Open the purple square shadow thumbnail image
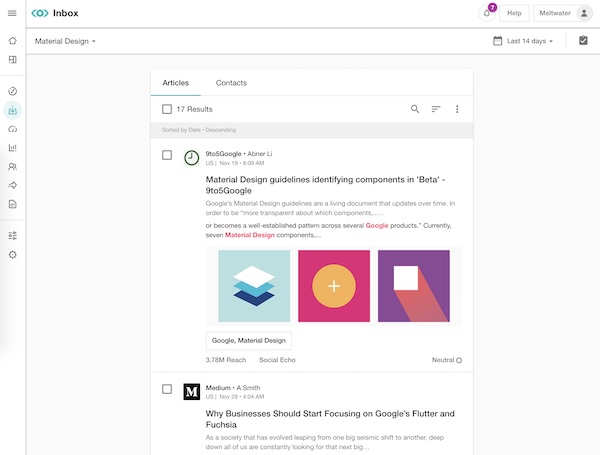Viewport: 600px width, 455px height. [x=414, y=286]
